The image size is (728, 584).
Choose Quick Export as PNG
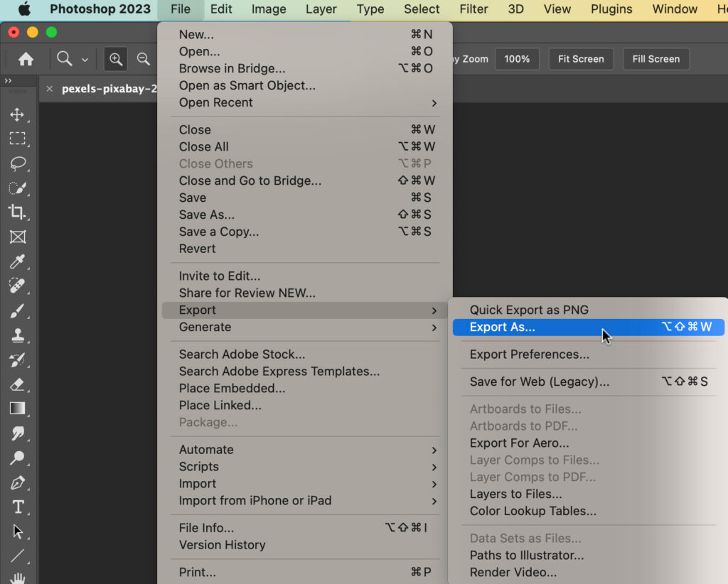coord(588,310)
